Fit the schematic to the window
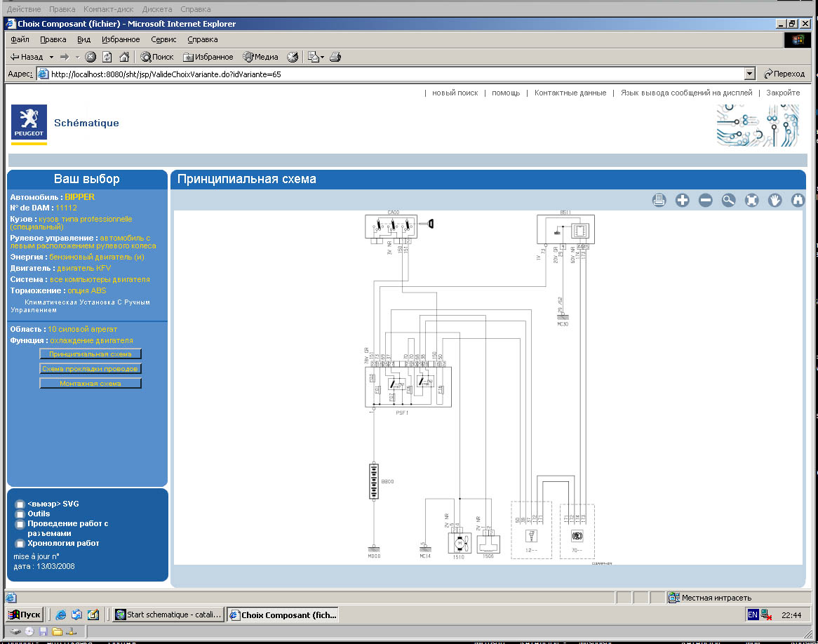 (x=751, y=201)
